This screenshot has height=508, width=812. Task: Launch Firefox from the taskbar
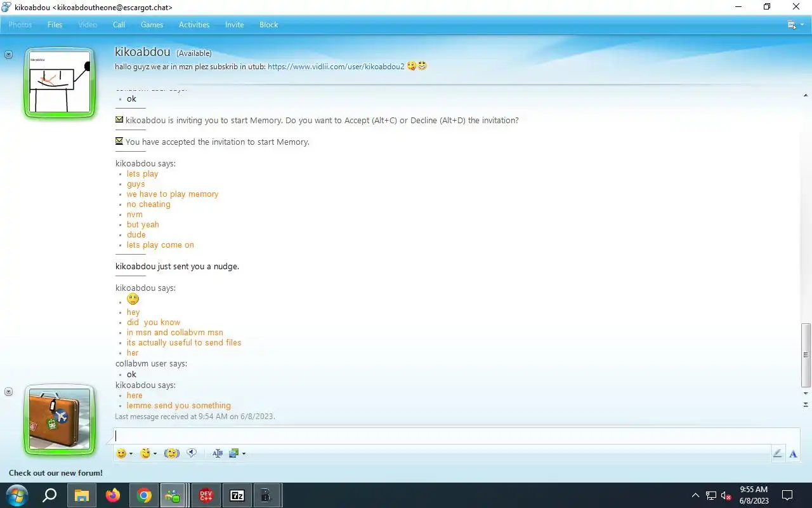[113, 495]
